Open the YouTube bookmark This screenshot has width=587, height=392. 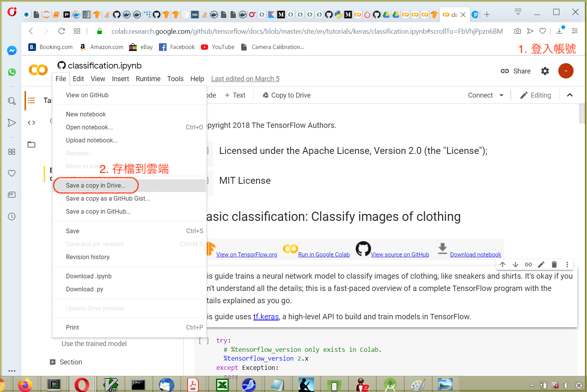tap(217, 47)
